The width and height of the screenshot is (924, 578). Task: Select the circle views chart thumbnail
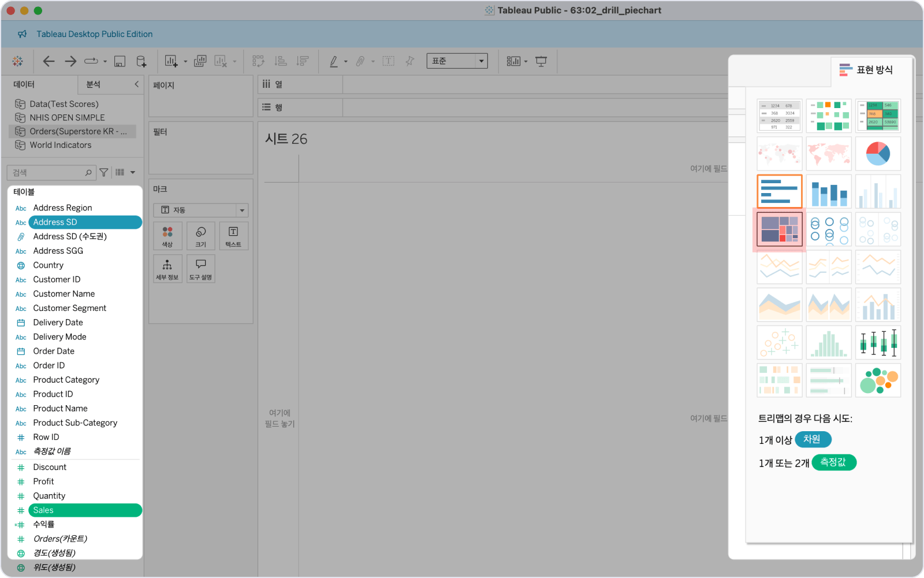(x=829, y=229)
